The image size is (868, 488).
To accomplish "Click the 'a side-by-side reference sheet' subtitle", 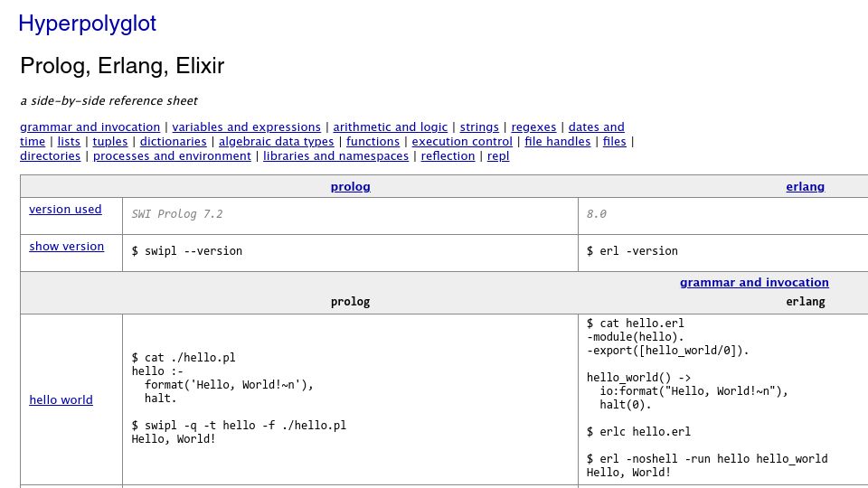I will (x=109, y=100).
